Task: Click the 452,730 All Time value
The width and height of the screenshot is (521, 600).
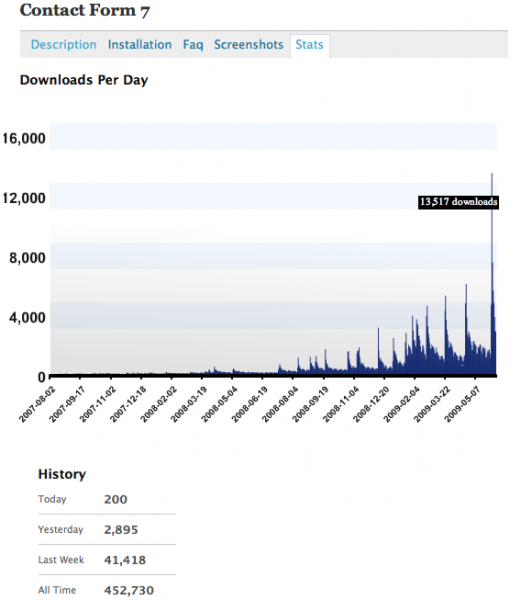Action: click(x=129, y=590)
